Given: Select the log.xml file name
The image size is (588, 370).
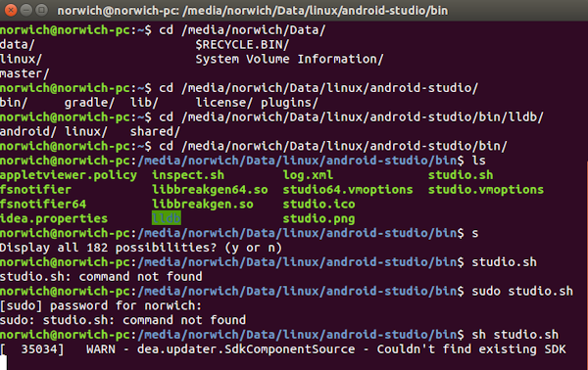Looking at the screenshot, I should (308, 175).
